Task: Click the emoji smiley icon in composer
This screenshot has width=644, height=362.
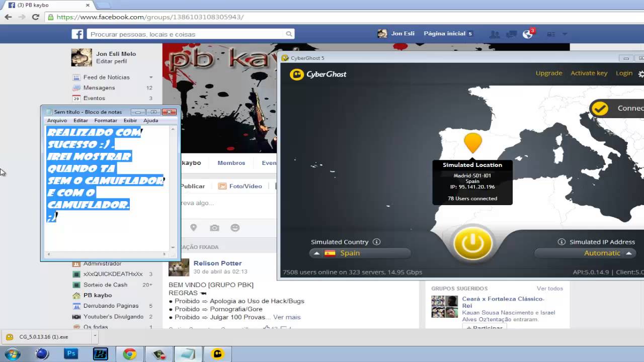Action: click(235, 228)
